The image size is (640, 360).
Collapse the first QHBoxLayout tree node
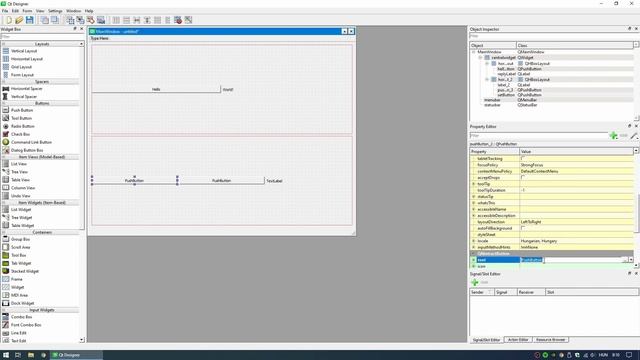(487, 64)
